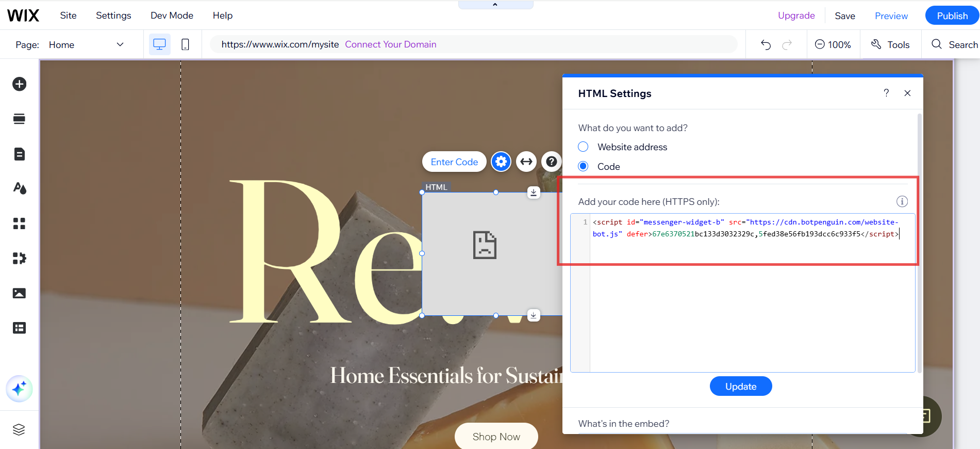Switch to desktop view toggle
Image resolution: width=980 pixels, height=449 pixels.
159,45
